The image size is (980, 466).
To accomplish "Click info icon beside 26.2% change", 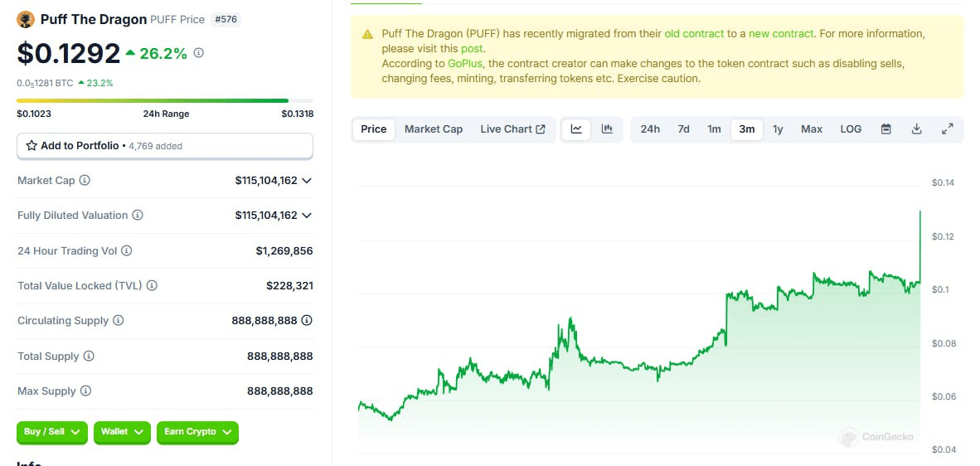I will (198, 53).
